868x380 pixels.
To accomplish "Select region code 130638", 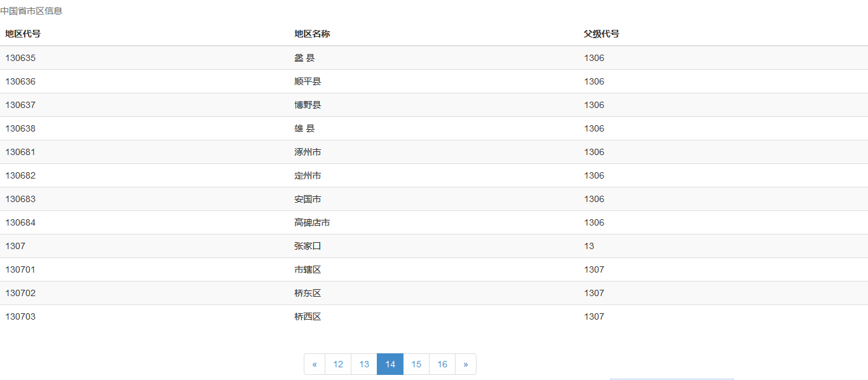I will (x=20, y=128).
